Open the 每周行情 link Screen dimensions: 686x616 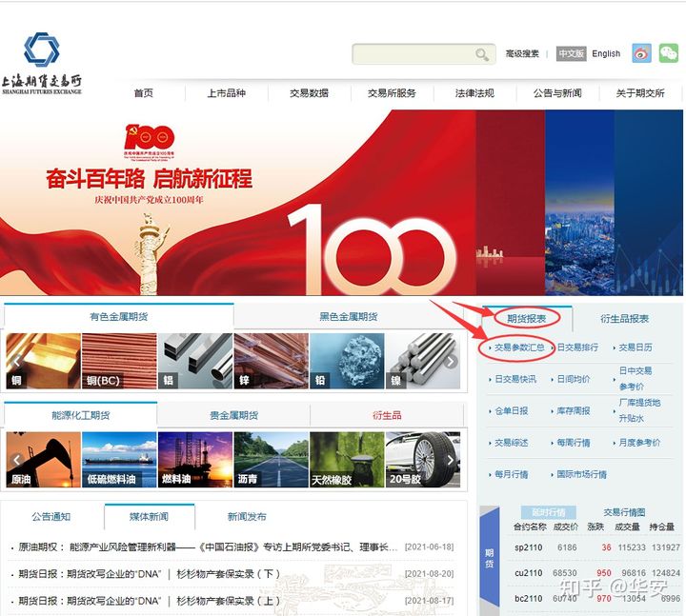tap(574, 443)
